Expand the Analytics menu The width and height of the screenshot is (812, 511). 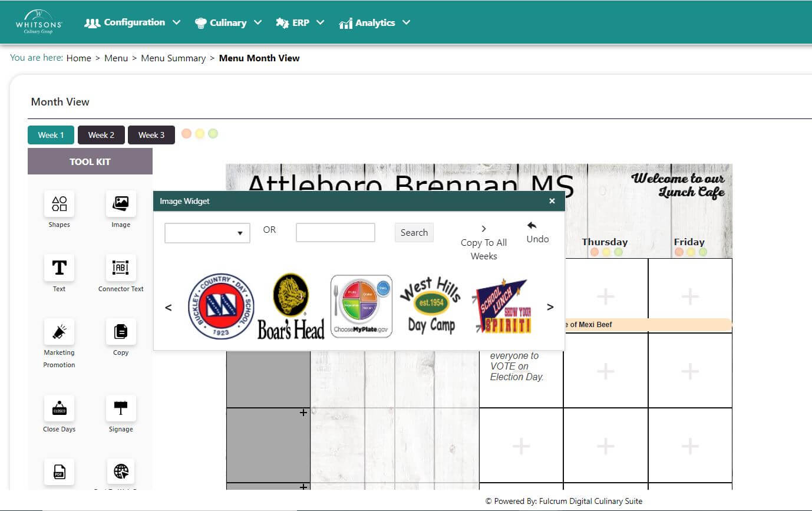pyautogui.click(x=375, y=23)
